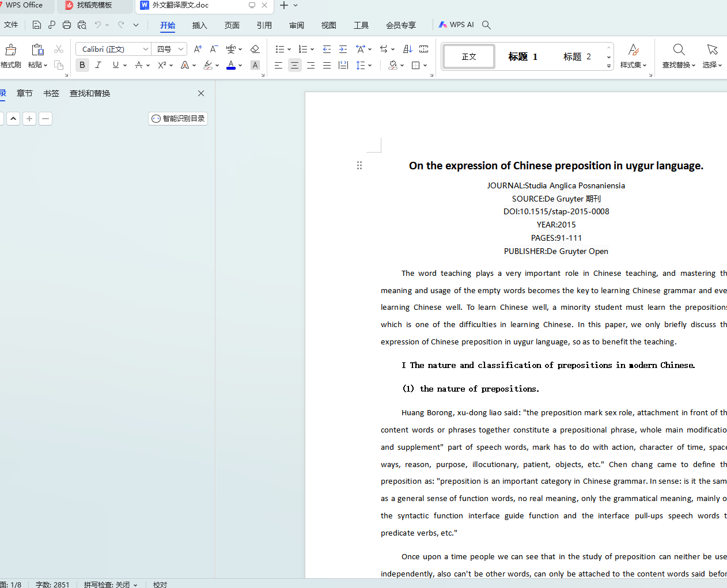
Task: Click the Undo arrow icon
Action: coord(98,25)
